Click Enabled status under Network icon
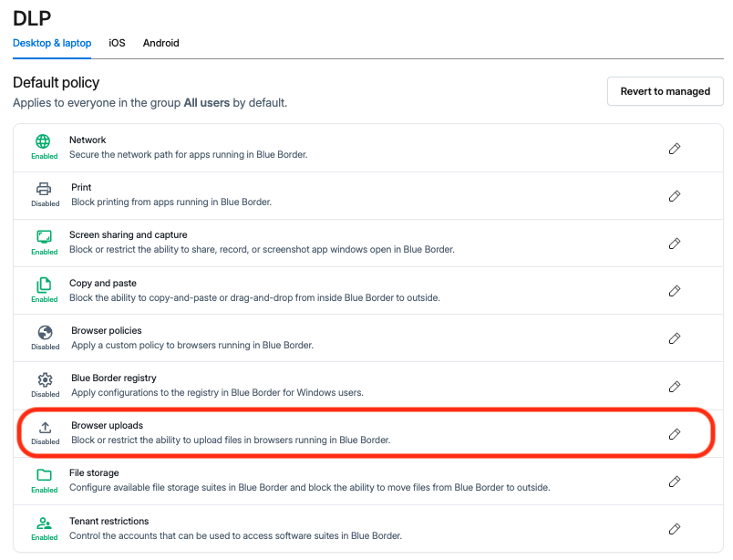This screenshot has width=733, height=560. point(45,156)
